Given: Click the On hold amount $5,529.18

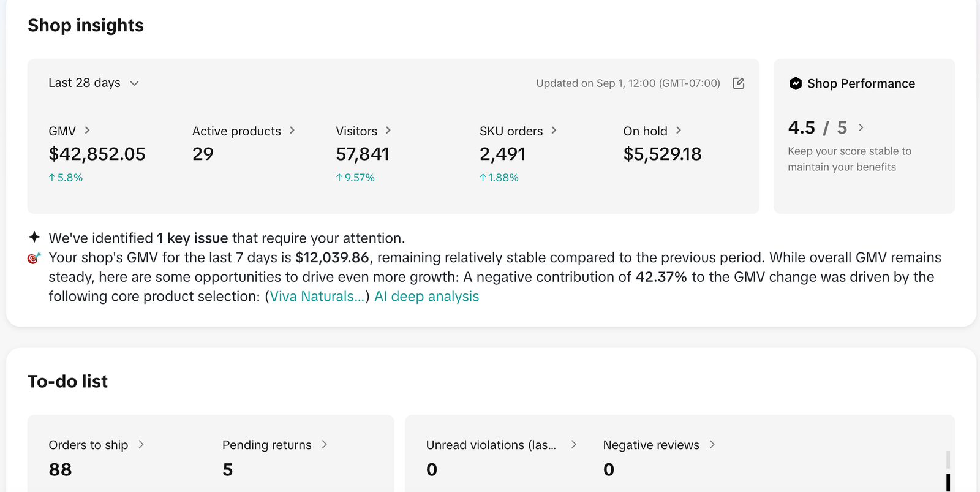Looking at the screenshot, I should pos(662,154).
